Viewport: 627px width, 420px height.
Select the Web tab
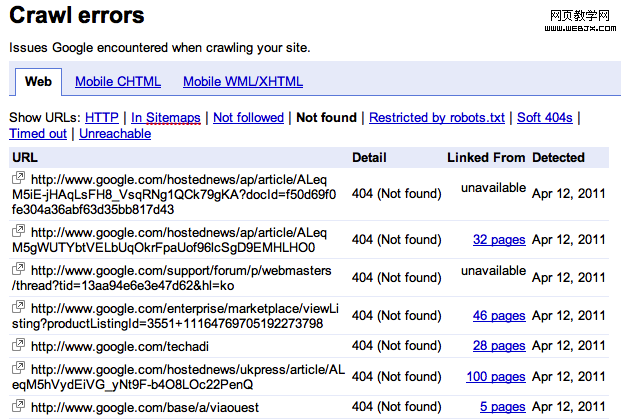(x=38, y=82)
